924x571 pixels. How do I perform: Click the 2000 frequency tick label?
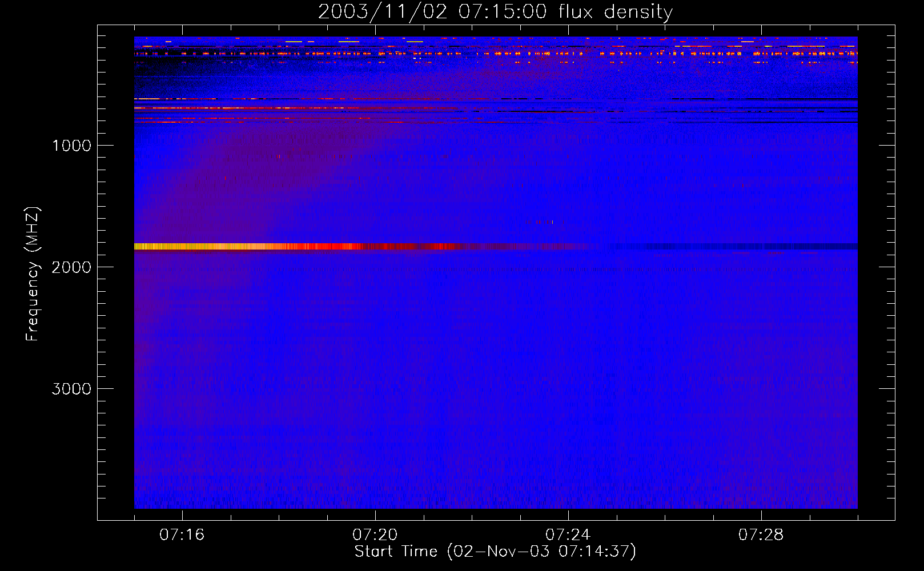(x=71, y=267)
